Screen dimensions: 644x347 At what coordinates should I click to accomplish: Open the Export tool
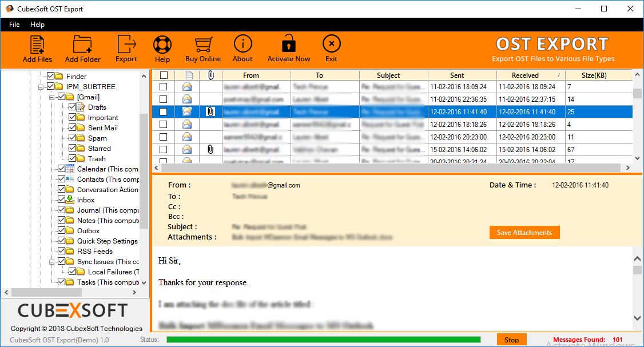pos(126,44)
